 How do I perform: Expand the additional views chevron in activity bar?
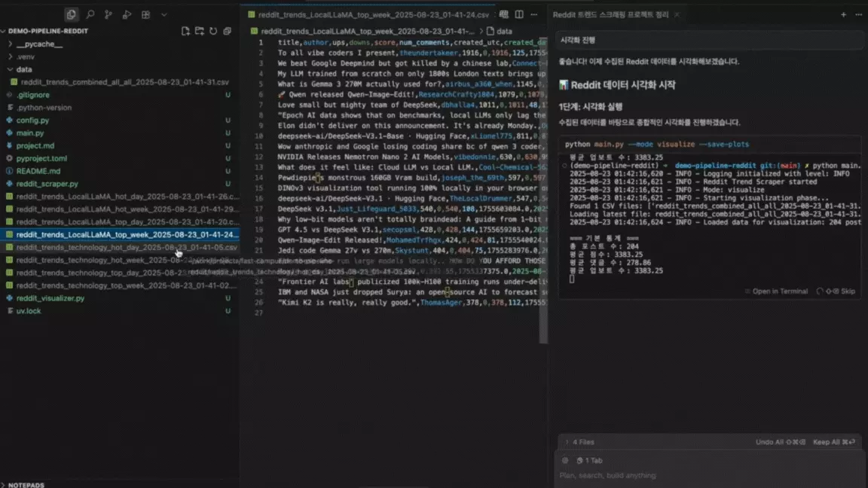point(164,15)
